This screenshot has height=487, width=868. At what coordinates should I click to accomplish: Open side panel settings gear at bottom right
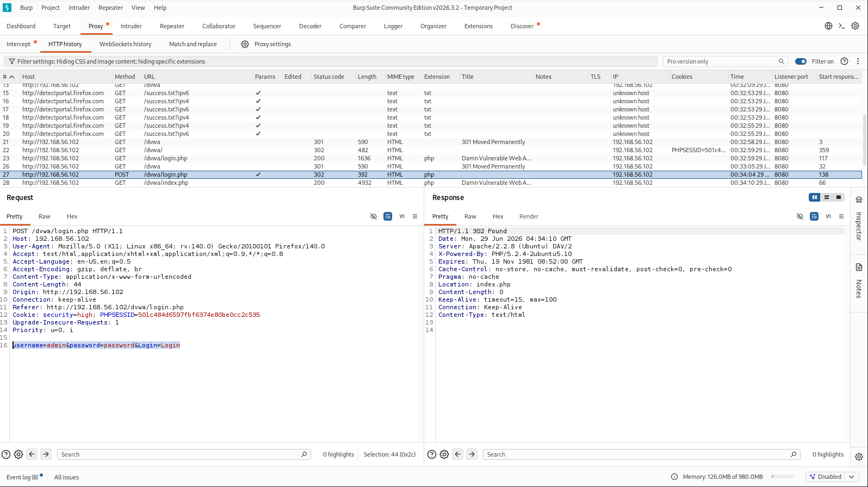click(859, 457)
